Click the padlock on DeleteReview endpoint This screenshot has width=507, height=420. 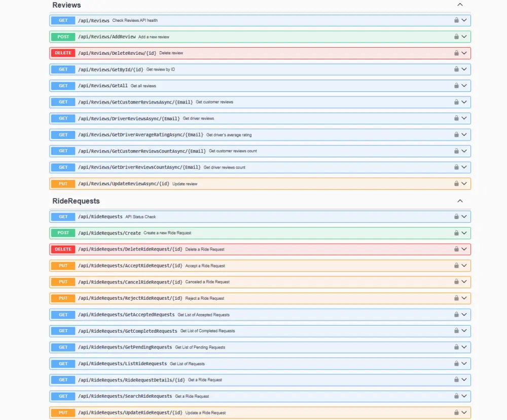pyautogui.click(x=457, y=53)
